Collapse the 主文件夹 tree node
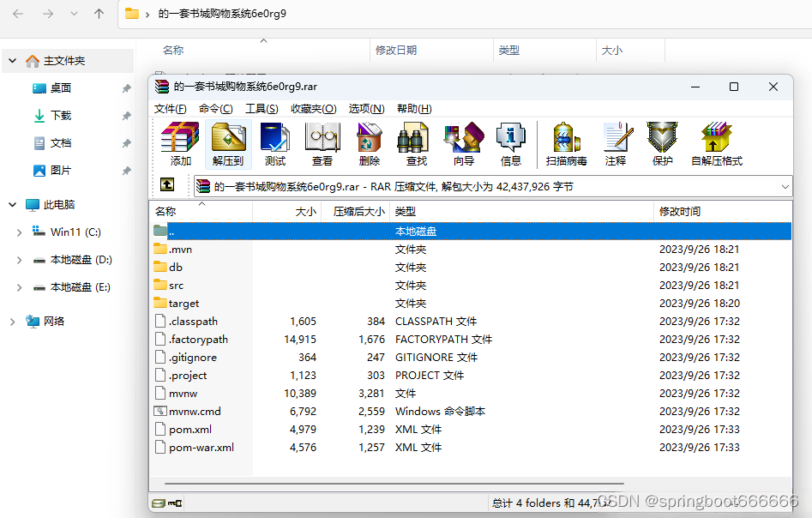This screenshot has height=518, width=812. tap(12, 61)
